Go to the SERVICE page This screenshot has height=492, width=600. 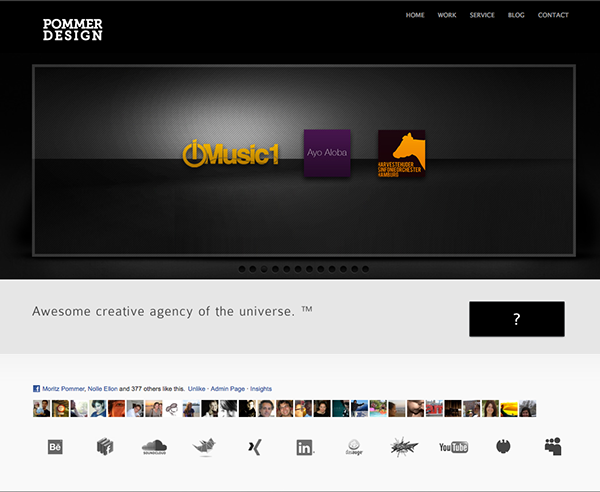tap(482, 15)
